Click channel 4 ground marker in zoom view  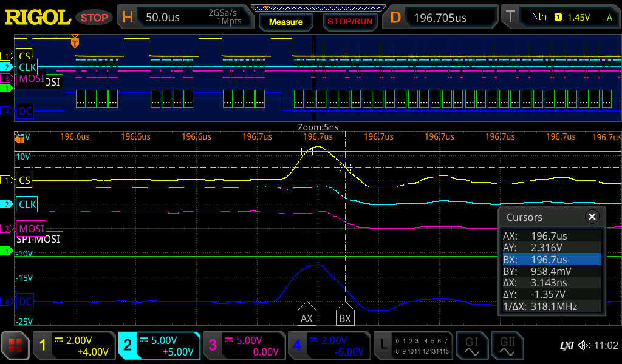[x=7, y=302]
